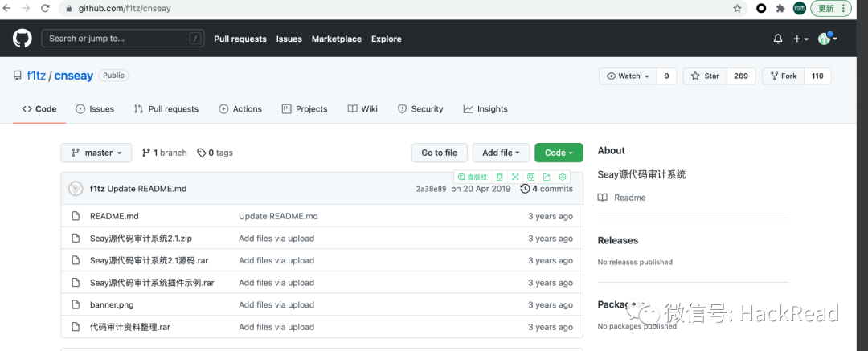Open Issues in the top navbar
868x351 pixels.
point(289,39)
